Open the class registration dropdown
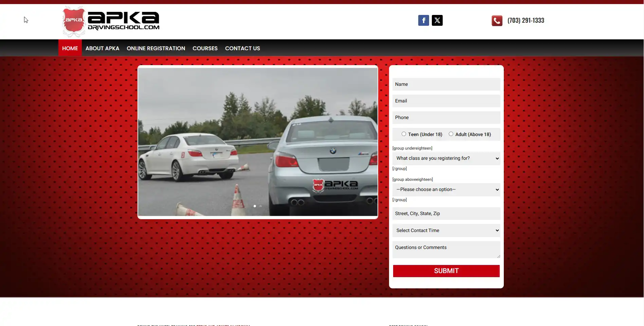 [446, 158]
